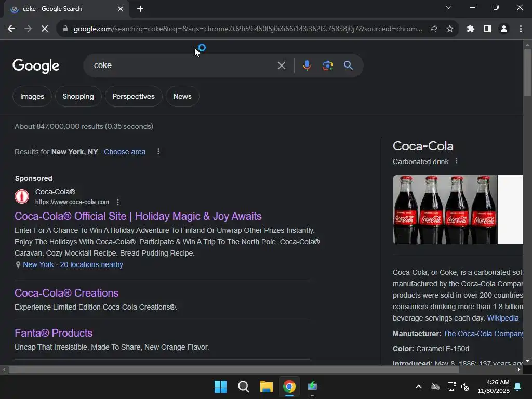Filter results by Images
The width and height of the screenshot is (532, 399).
click(32, 96)
